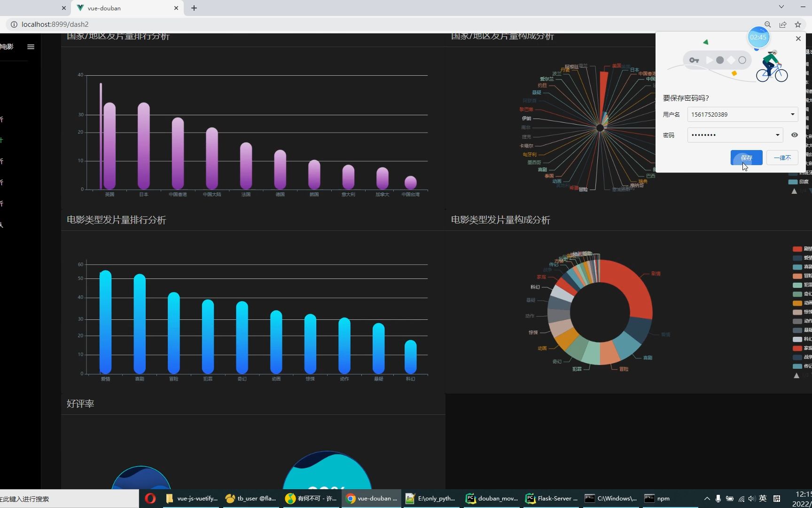Close the save password popup
The width and height of the screenshot is (812, 508).
point(798,39)
